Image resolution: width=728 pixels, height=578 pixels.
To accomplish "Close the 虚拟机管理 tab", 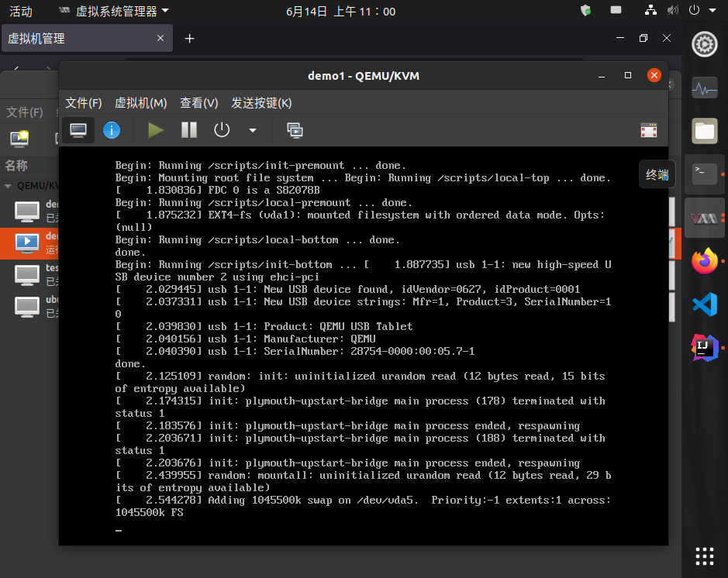I will click(x=160, y=38).
